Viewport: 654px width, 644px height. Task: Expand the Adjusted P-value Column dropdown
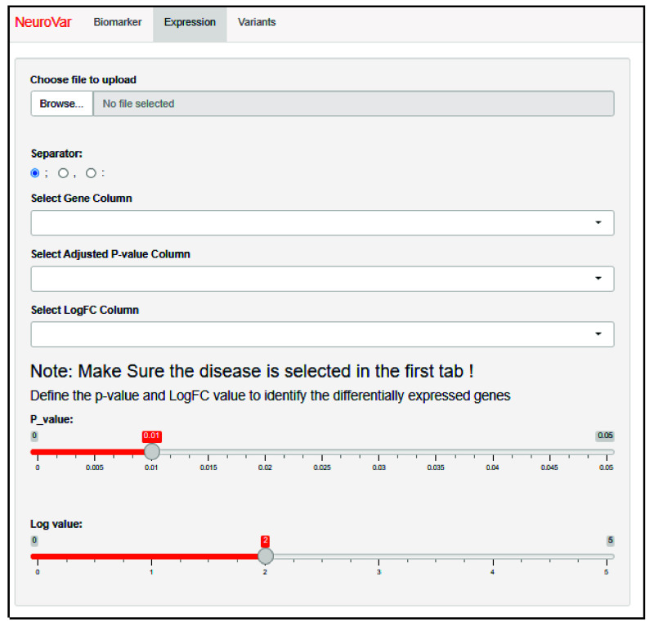[322, 279]
